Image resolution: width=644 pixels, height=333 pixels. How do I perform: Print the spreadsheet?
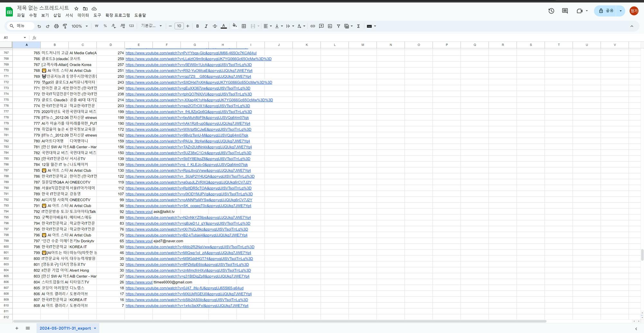[x=56, y=26]
